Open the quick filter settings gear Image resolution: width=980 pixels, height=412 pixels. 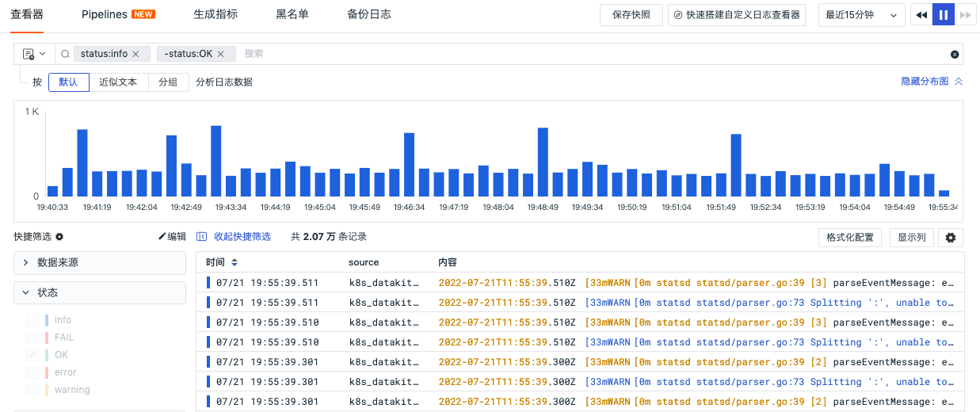59,237
